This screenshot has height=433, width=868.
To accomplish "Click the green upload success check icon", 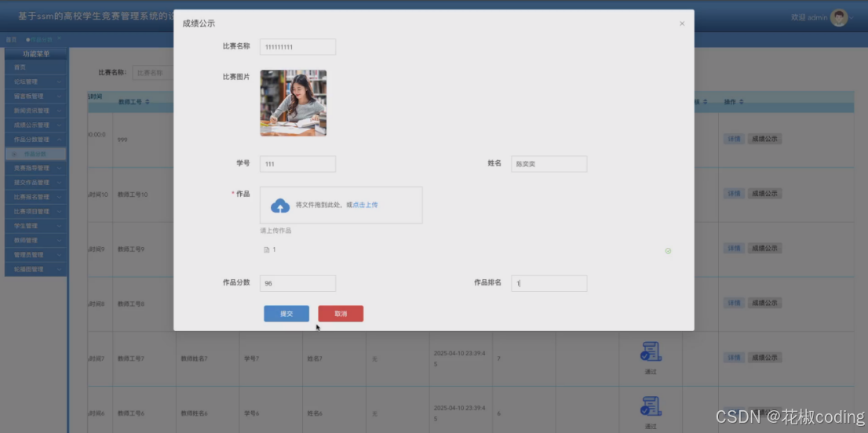I will pos(668,251).
